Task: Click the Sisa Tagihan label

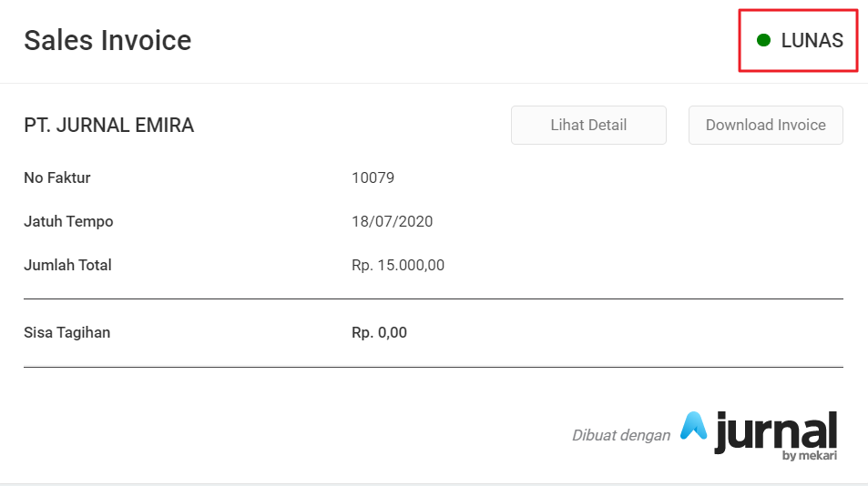Action: pyautogui.click(x=66, y=332)
